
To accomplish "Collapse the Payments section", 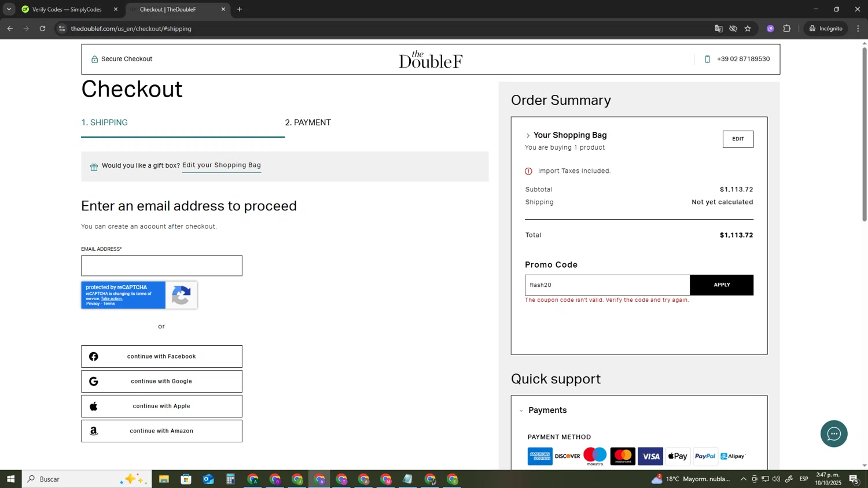I will pyautogui.click(x=521, y=411).
